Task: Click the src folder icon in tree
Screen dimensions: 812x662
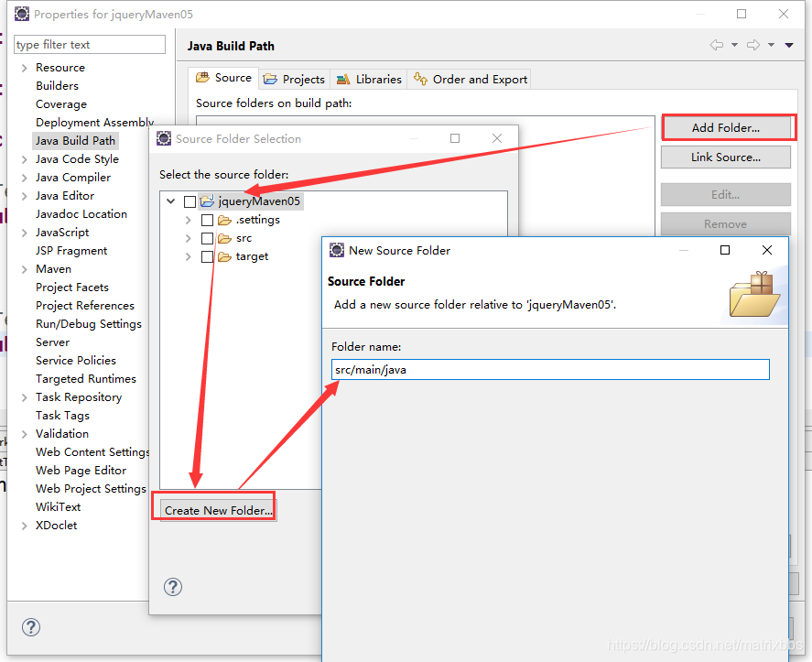Action: point(224,238)
